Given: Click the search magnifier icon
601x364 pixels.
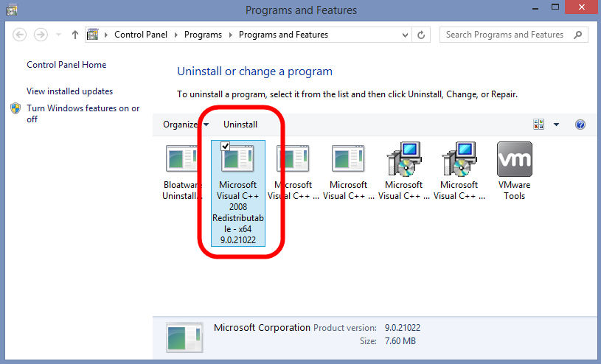Looking at the screenshot, I should [577, 35].
